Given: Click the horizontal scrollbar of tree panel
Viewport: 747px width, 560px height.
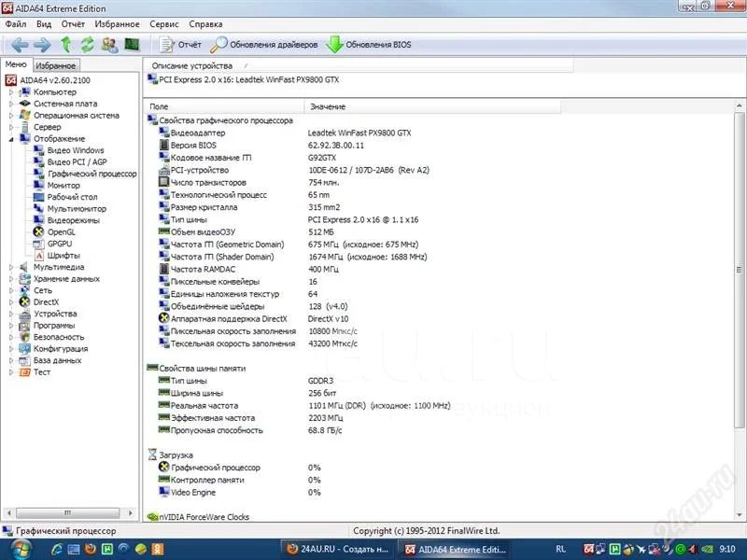Looking at the screenshot, I should tap(67, 512).
